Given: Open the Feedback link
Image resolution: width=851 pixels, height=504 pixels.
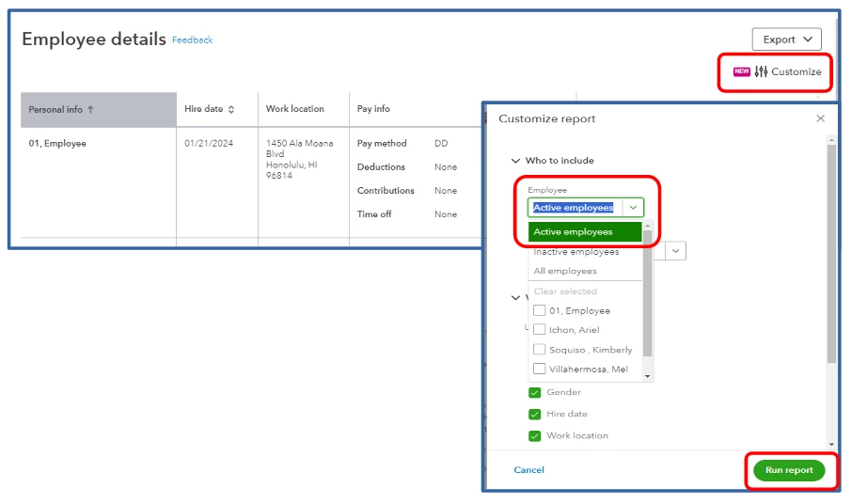Looking at the screenshot, I should coord(192,40).
